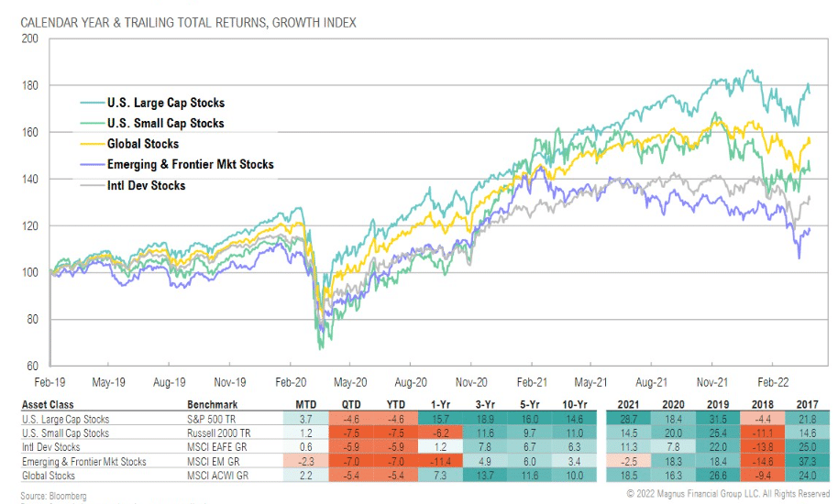
Task: Click the Nov-21 x-axis label
Action: coord(711,382)
